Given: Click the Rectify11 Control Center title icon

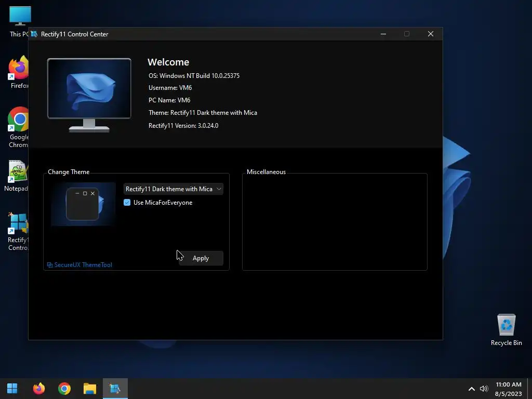Looking at the screenshot, I should pyautogui.click(x=34, y=34).
